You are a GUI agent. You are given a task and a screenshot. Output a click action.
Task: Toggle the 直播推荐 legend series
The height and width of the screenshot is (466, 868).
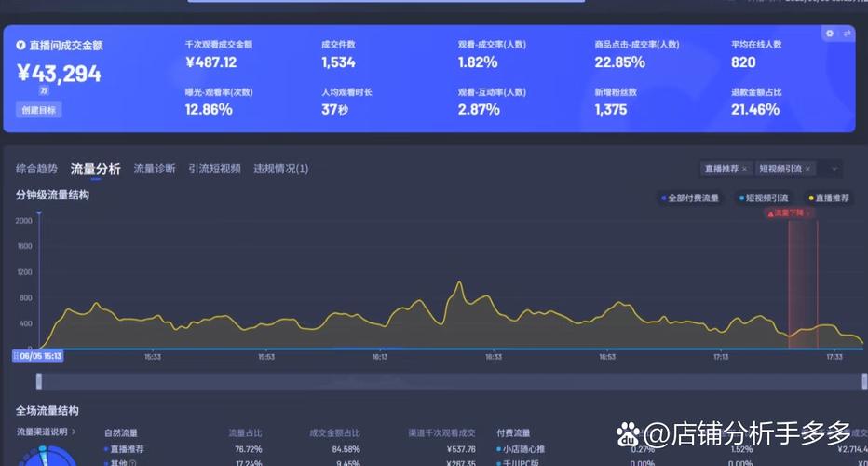[x=829, y=198]
